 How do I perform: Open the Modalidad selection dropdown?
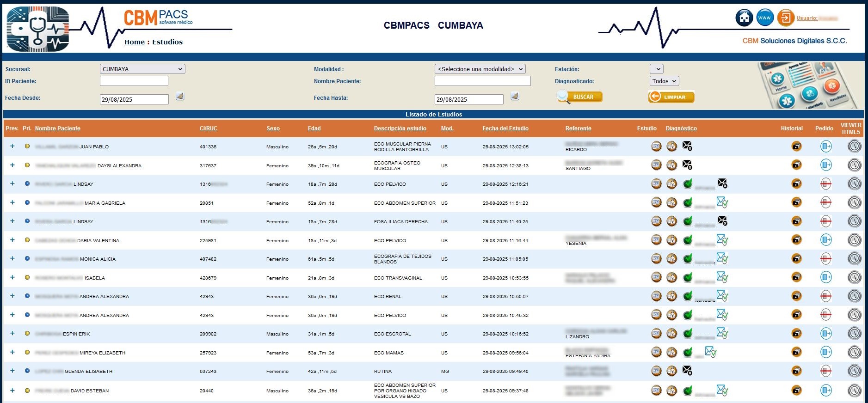point(480,69)
